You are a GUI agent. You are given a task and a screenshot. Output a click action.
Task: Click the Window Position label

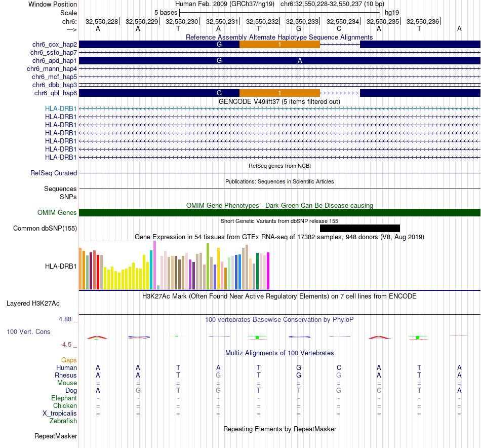click(53, 4)
